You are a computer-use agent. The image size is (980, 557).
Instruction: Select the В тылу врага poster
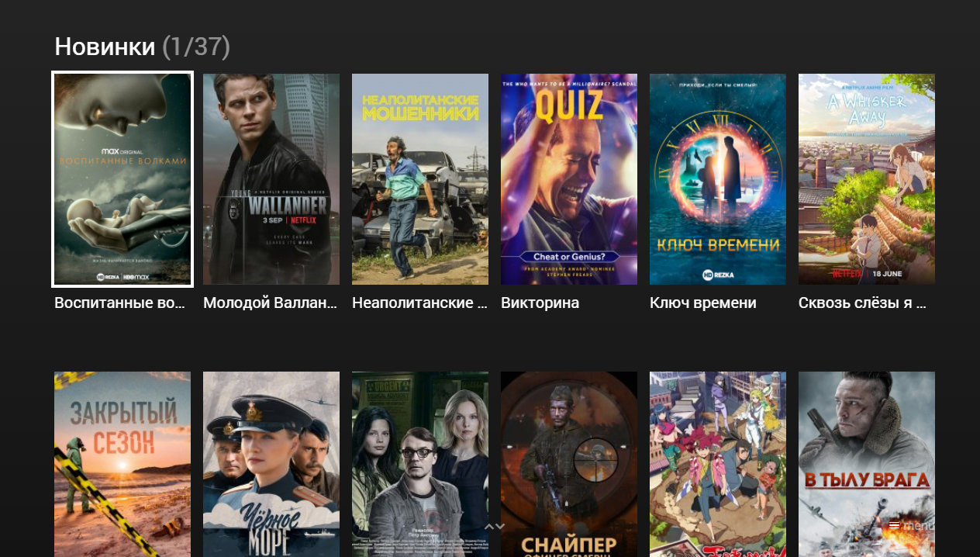click(x=867, y=464)
